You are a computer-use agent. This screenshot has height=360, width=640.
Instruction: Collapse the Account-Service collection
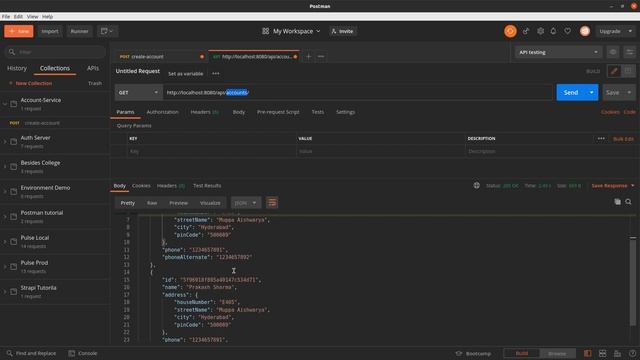[x=5, y=104]
